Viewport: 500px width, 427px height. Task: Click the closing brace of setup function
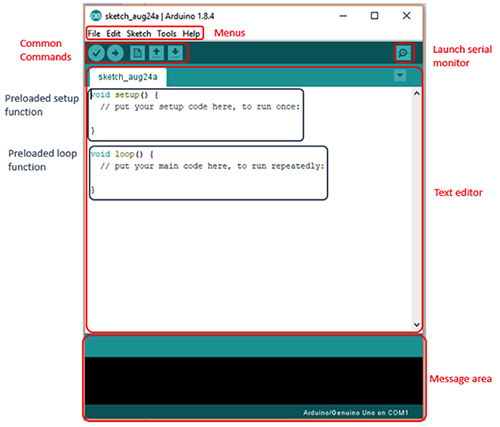tap(93, 130)
